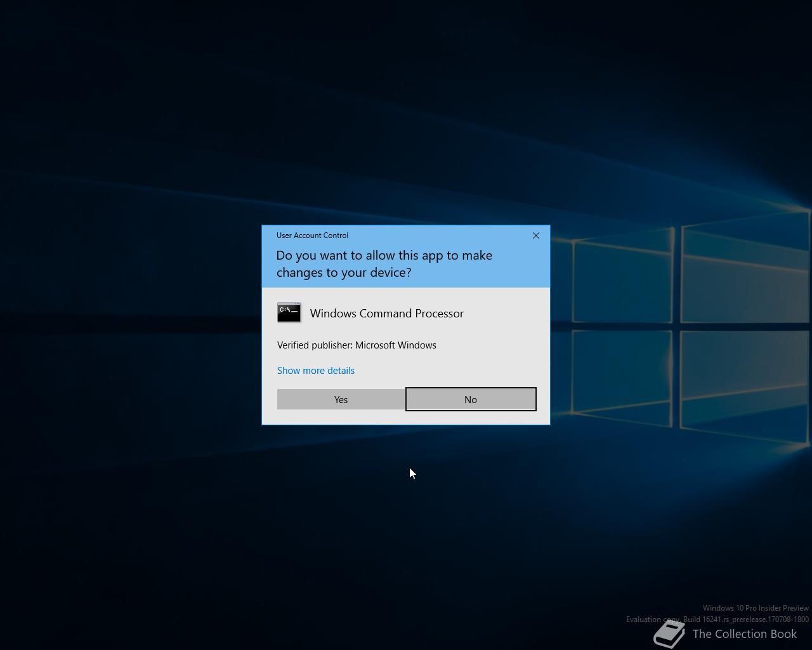Click the 'Windows Command Processor' app name
Viewport: 812px width, 650px height.
pyautogui.click(x=387, y=314)
